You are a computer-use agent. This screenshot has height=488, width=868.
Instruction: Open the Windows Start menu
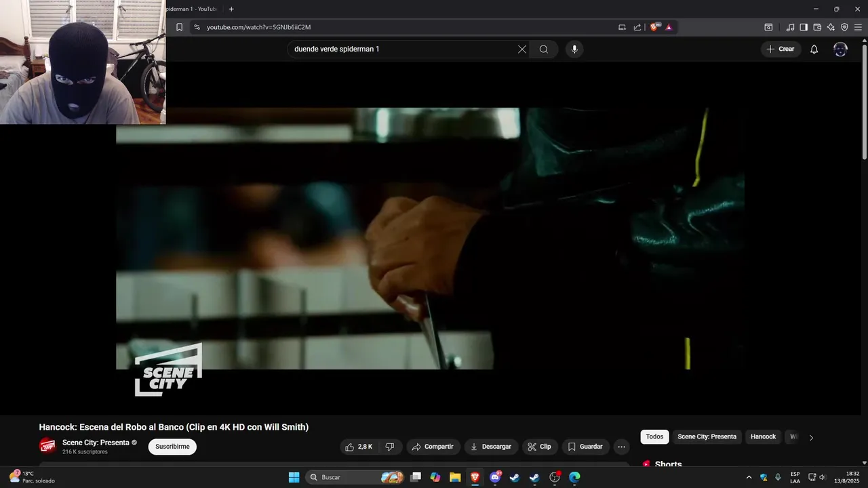pos(294,477)
